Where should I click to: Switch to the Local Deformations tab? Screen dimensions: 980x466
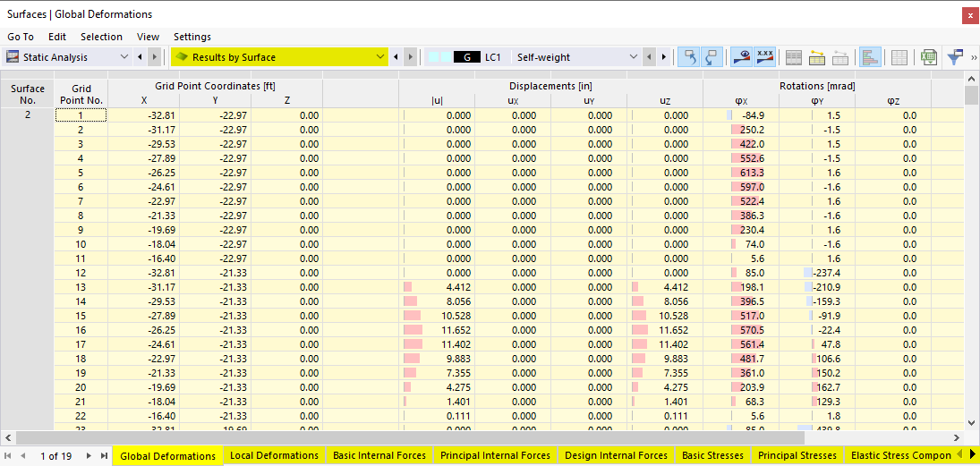[x=275, y=455]
